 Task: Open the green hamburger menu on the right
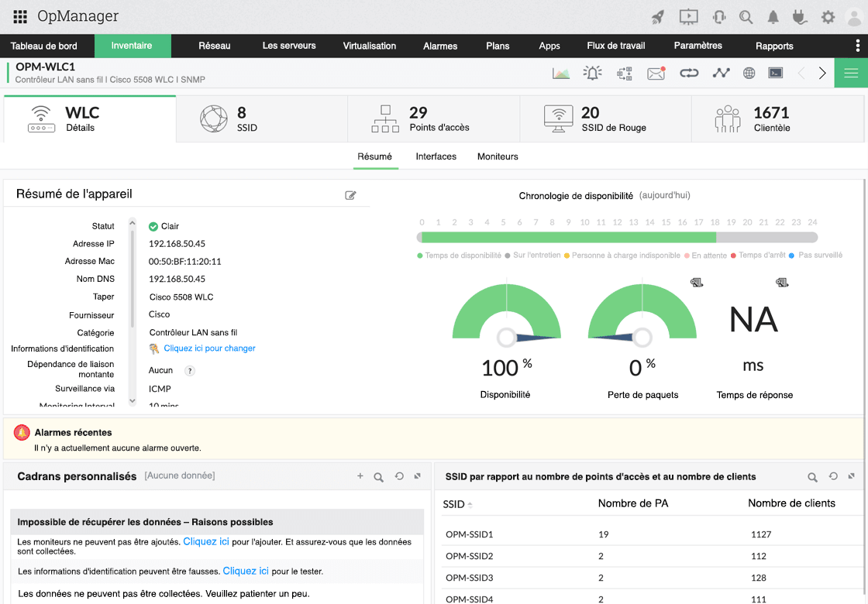850,73
